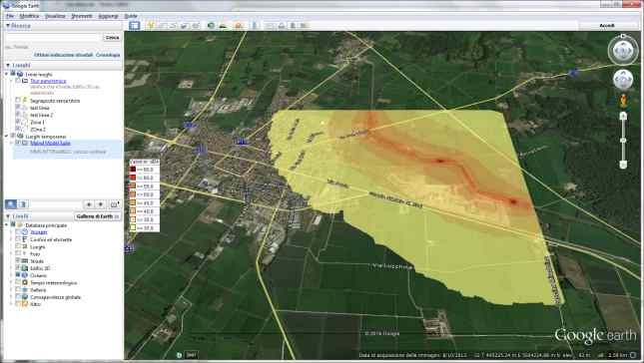Select the add image overlay tool
This screenshot has width=644, height=363.
[x=184, y=26]
